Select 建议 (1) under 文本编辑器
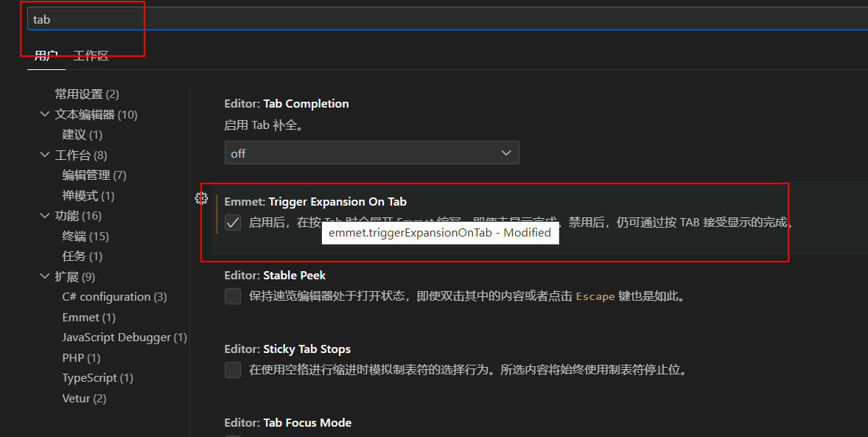Viewport: 868px width, 437px height. click(83, 135)
